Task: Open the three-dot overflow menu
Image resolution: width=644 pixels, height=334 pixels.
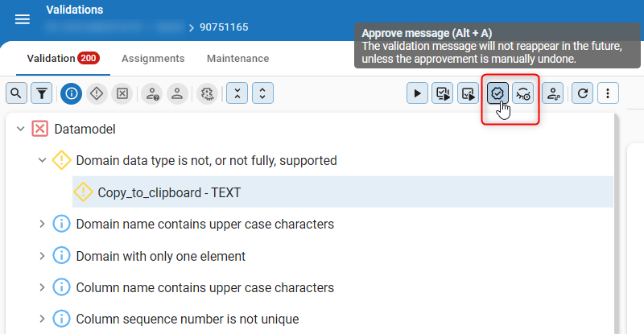Action: 608,93
